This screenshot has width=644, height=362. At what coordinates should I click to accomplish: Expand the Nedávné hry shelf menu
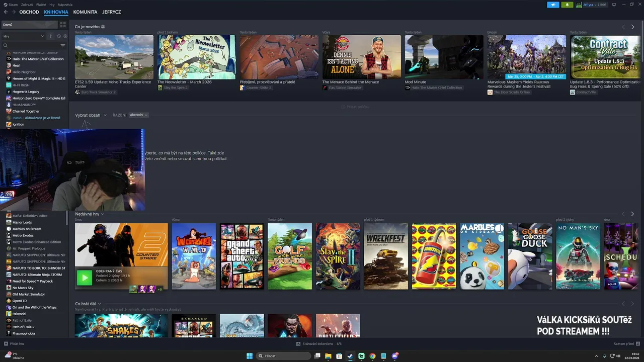(x=89, y=214)
